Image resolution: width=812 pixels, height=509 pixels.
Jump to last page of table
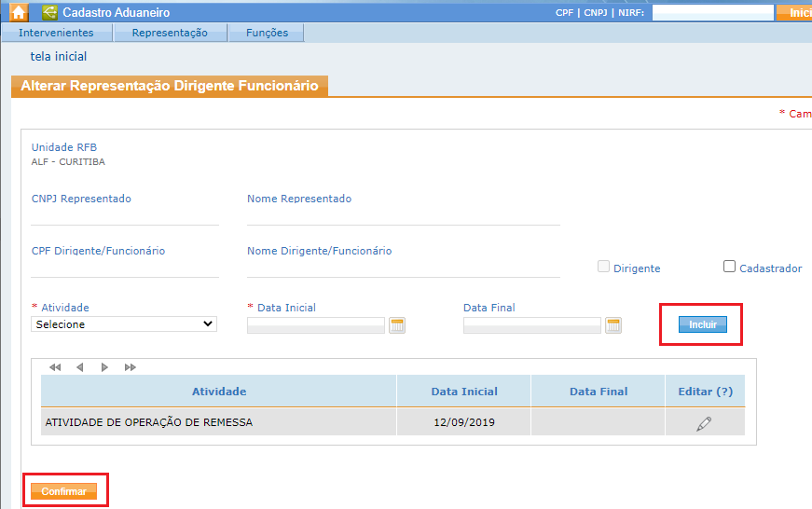pos(130,367)
